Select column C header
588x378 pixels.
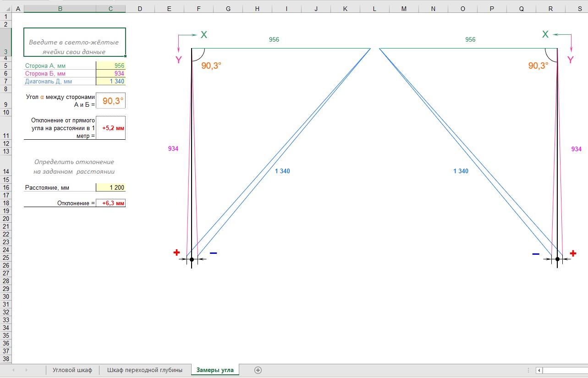pos(110,9)
